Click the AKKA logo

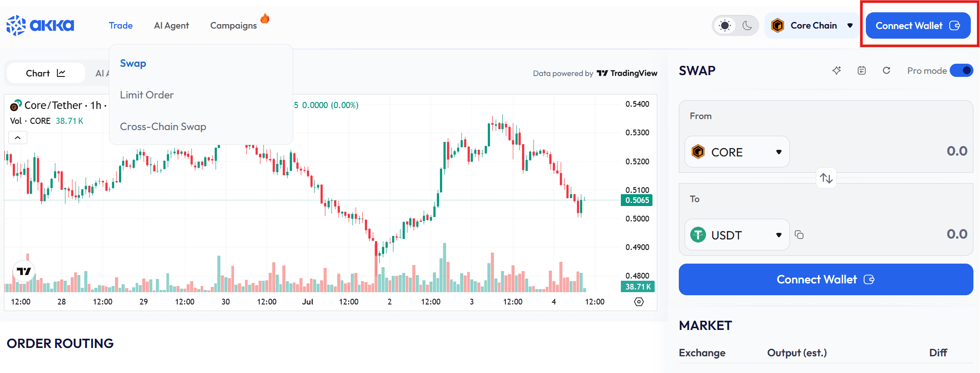pos(40,25)
